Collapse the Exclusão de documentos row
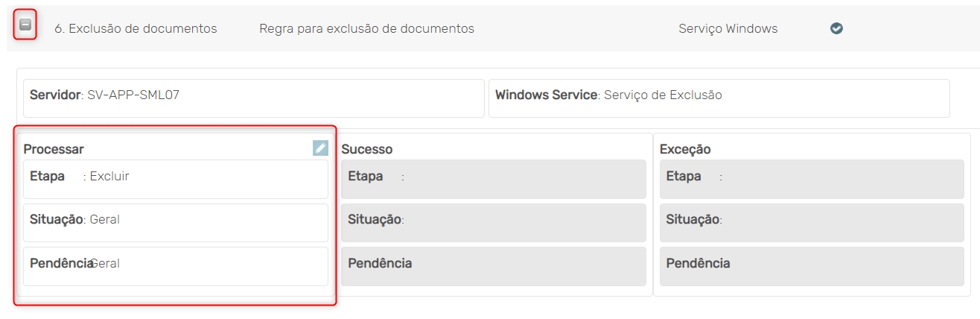This screenshot has width=980, height=319. [x=25, y=25]
